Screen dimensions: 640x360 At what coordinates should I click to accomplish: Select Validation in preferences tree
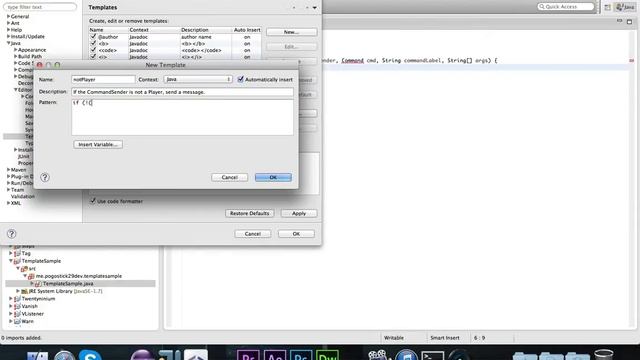tap(23, 196)
